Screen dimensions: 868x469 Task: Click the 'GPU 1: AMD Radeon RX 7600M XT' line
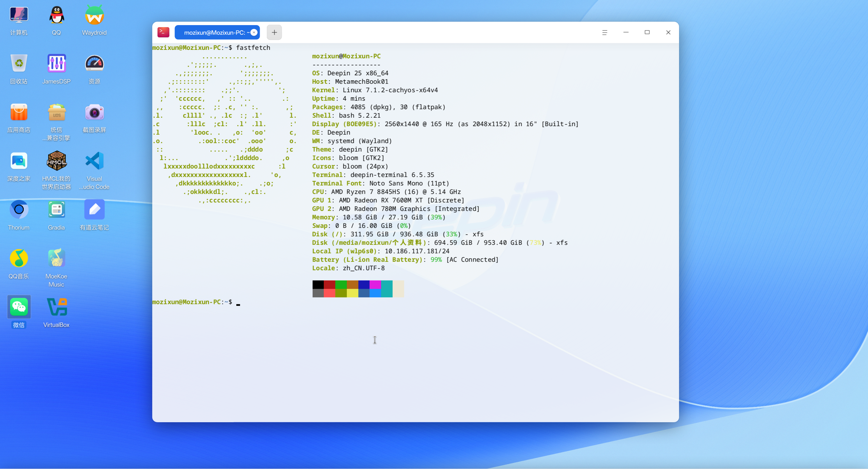point(388,200)
